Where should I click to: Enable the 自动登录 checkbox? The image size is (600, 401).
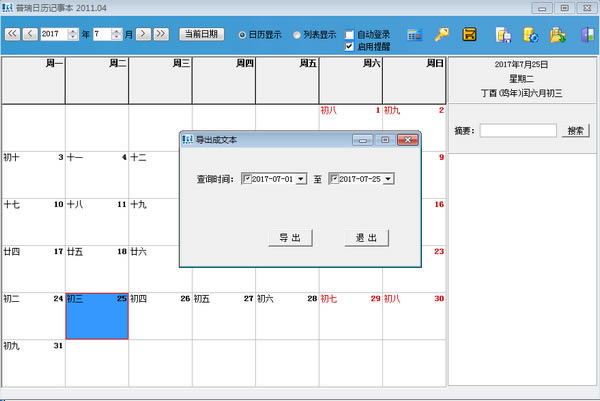[x=349, y=35]
